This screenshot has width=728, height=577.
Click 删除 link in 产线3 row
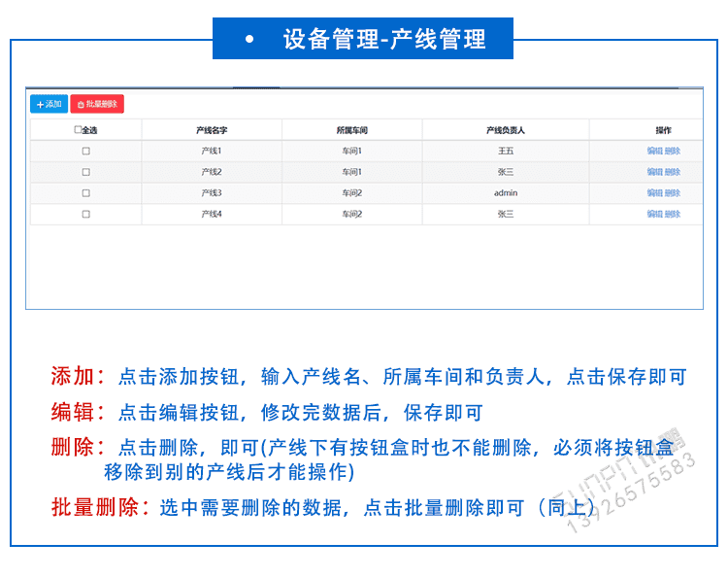[673, 193]
